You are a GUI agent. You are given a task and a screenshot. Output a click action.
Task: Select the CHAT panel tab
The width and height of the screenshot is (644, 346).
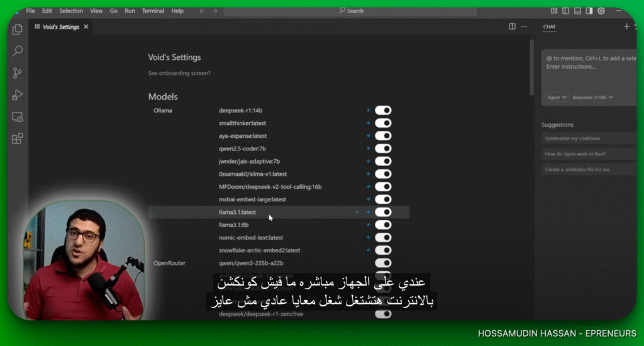tap(549, 26)
